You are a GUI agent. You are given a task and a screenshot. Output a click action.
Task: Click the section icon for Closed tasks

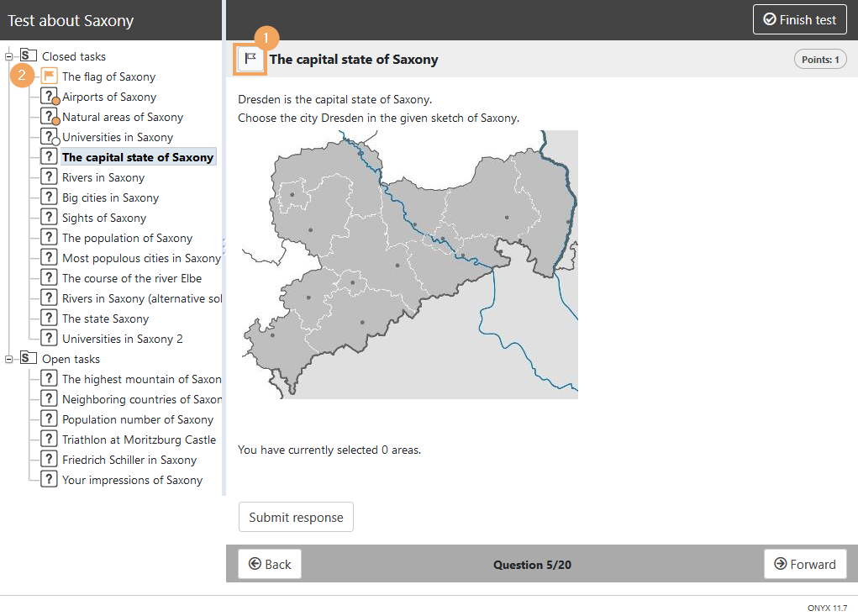29,56
